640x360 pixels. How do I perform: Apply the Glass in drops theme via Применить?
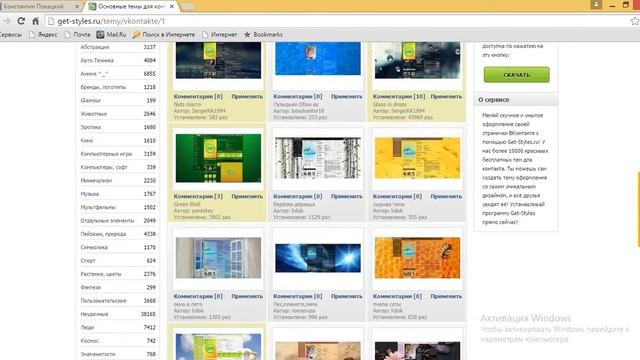[x=446, y=97]
